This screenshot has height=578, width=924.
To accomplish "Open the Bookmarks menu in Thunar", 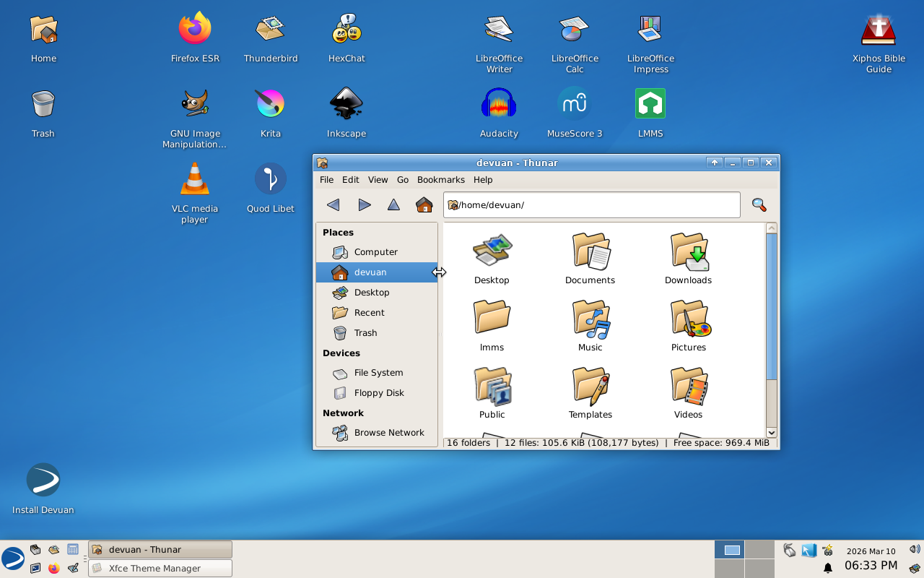I will point(440,180).
